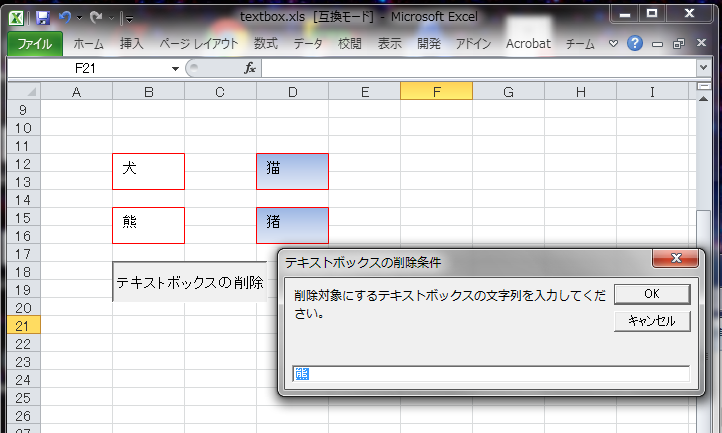722x433 pixels.
Task: Switch to the 数式 ribbon tab
Action: pyautogui.click(x=265, y=44)
